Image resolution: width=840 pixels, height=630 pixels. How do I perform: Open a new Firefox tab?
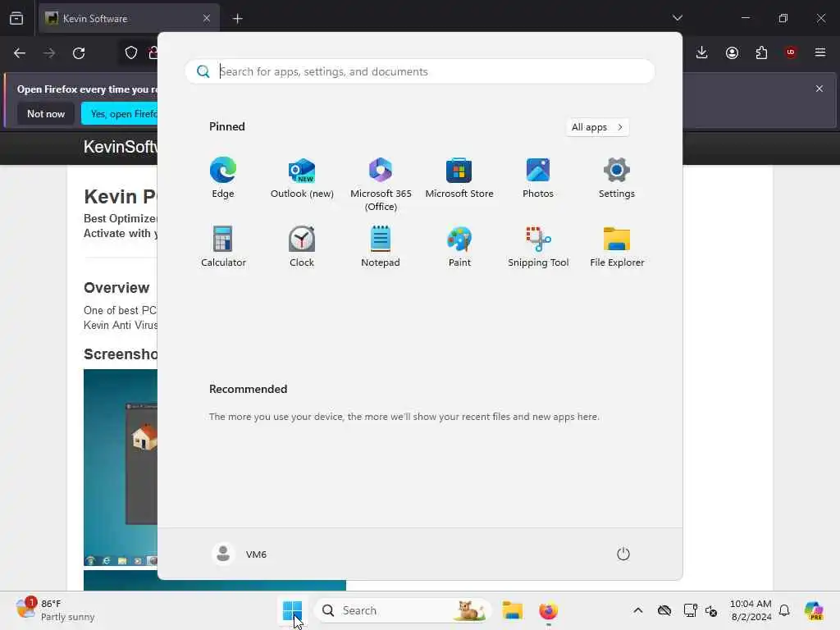click(238, 19)
